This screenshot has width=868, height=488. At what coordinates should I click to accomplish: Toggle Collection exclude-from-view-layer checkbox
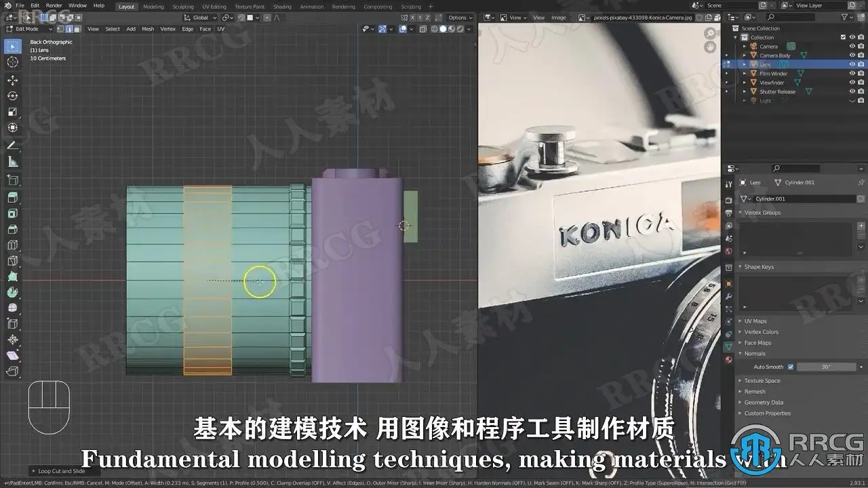point(843,37)
